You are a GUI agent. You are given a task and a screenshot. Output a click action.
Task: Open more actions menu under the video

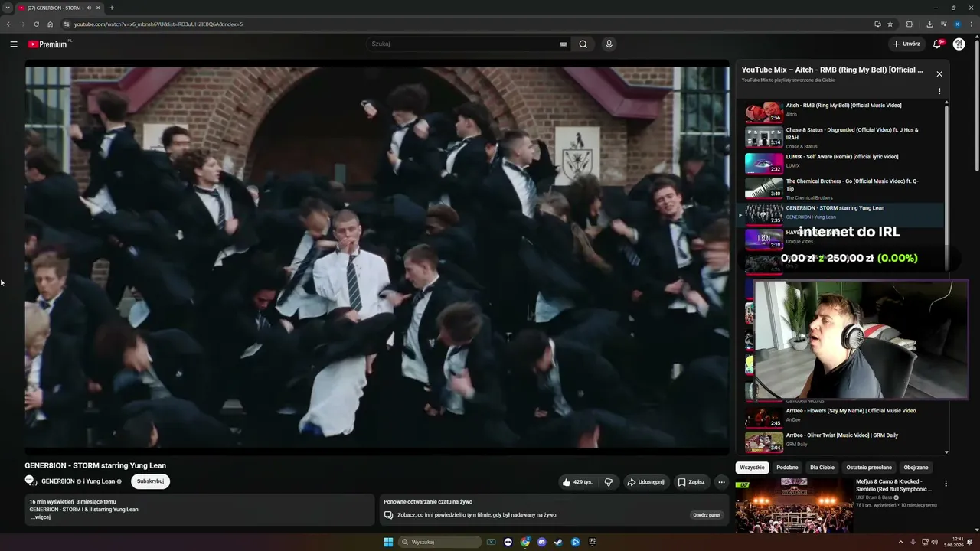(x=721, y=482)
